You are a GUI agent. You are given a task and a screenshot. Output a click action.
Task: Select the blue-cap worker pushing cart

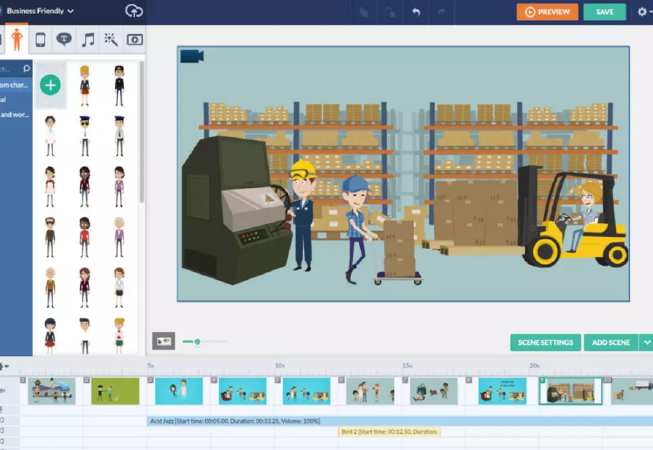(x=357, y=229)
